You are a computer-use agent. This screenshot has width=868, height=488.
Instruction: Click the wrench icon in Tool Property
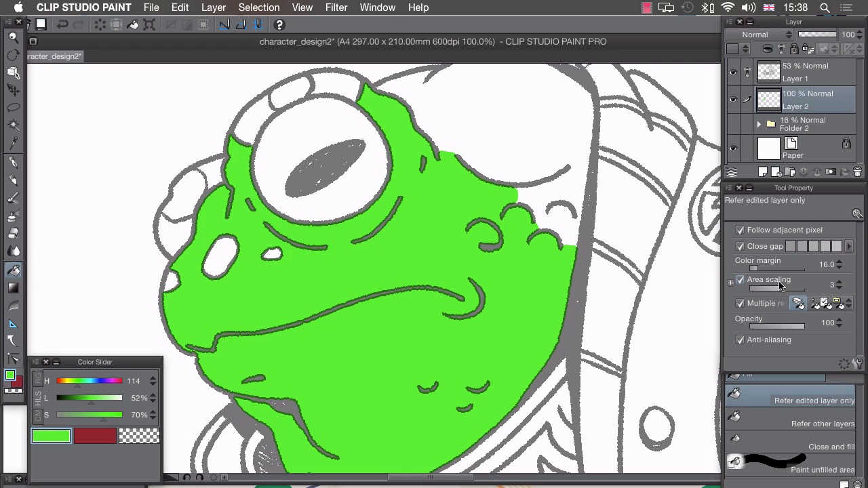click(858, 364)
